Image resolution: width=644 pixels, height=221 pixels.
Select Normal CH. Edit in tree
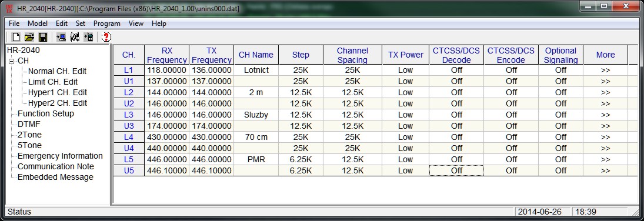click(x=58, y=72)
